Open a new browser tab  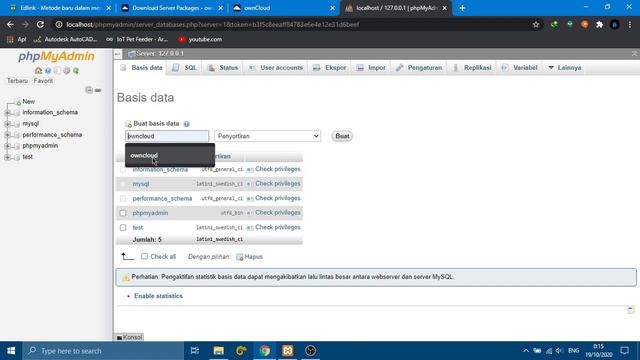click(x=462, y=8)
